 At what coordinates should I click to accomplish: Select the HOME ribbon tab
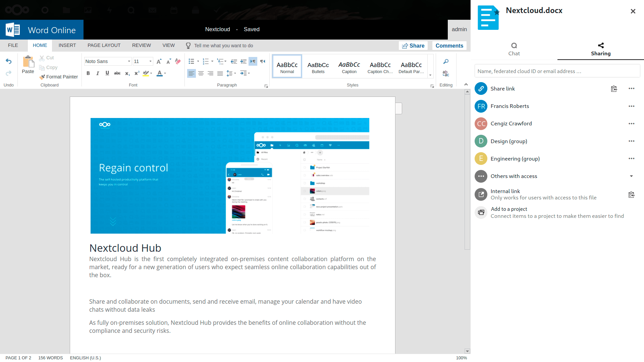click(40, 45)
